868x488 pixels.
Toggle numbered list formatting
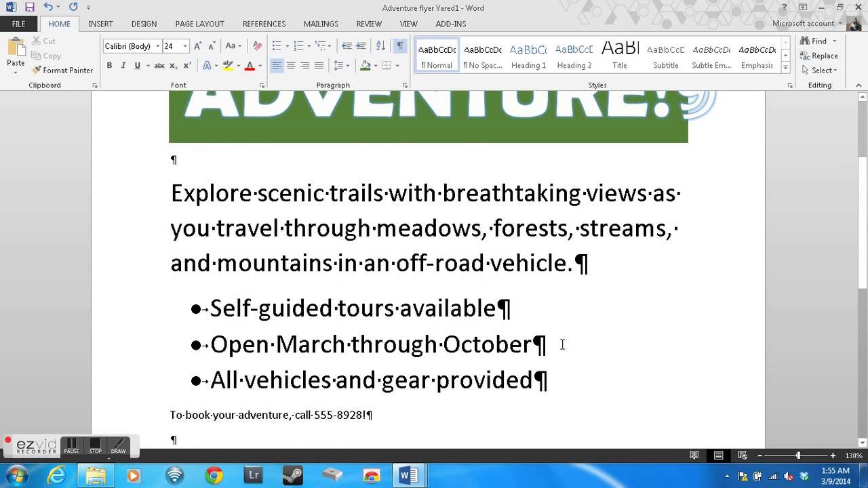(298, 46)
